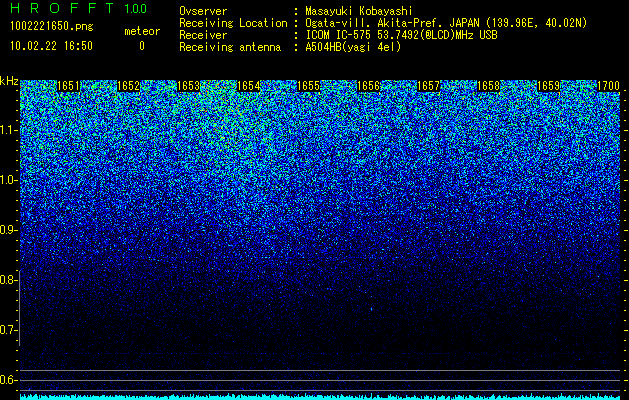The height and width of the screenshot is (400, 629).
Task: Click the 1659 time marker
Action: [x=548, y=86]
